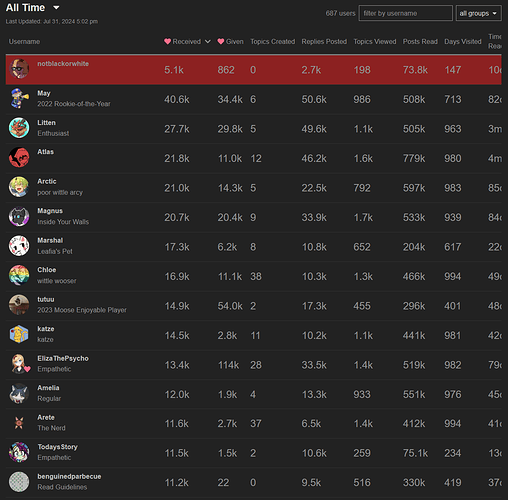Sort table by Days Visited

click(463, 42)
